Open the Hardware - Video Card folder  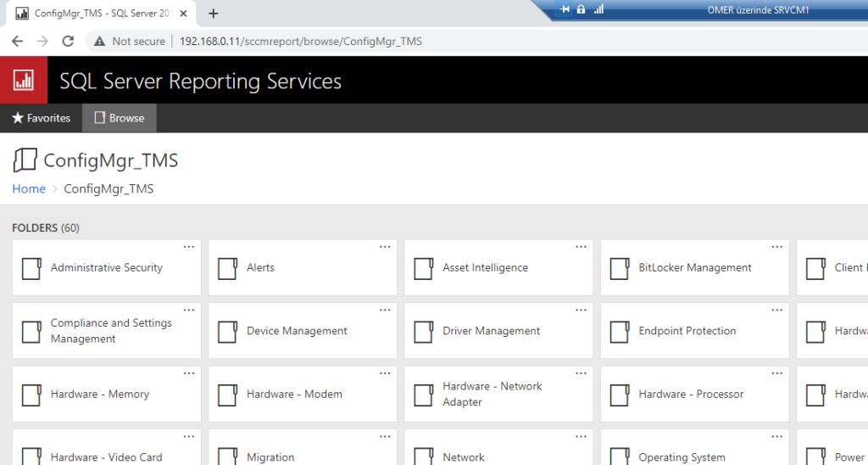(x=106, y=447)
